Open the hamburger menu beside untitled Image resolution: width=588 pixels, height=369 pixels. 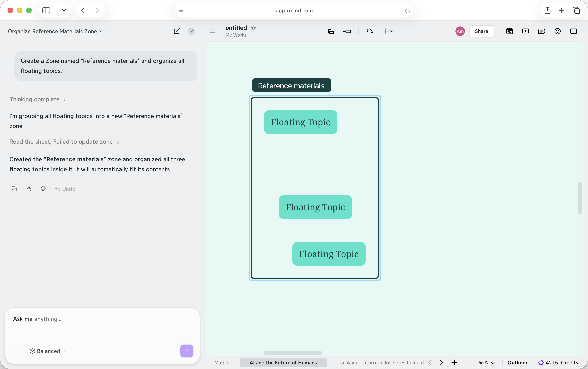tap(213, 31)
